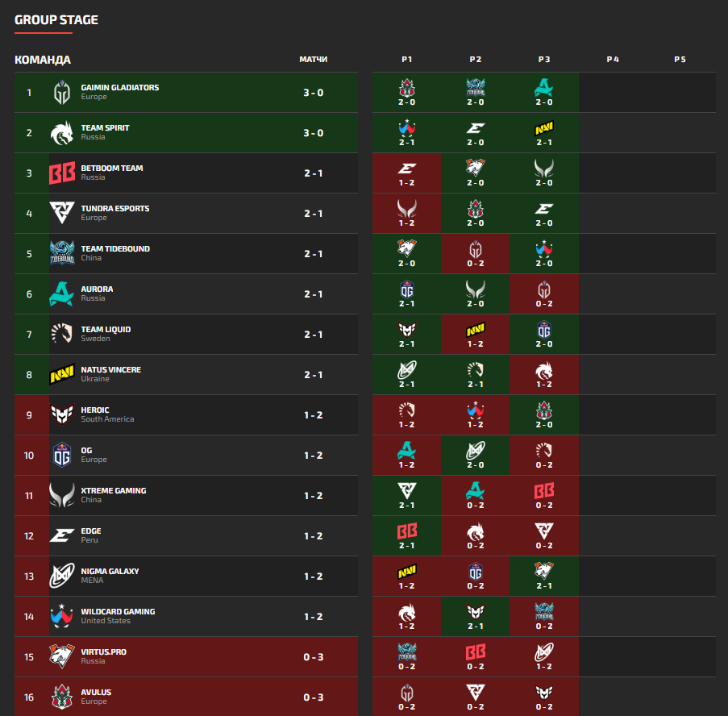Click the Aurora logo beside its team name

[62, 293]
